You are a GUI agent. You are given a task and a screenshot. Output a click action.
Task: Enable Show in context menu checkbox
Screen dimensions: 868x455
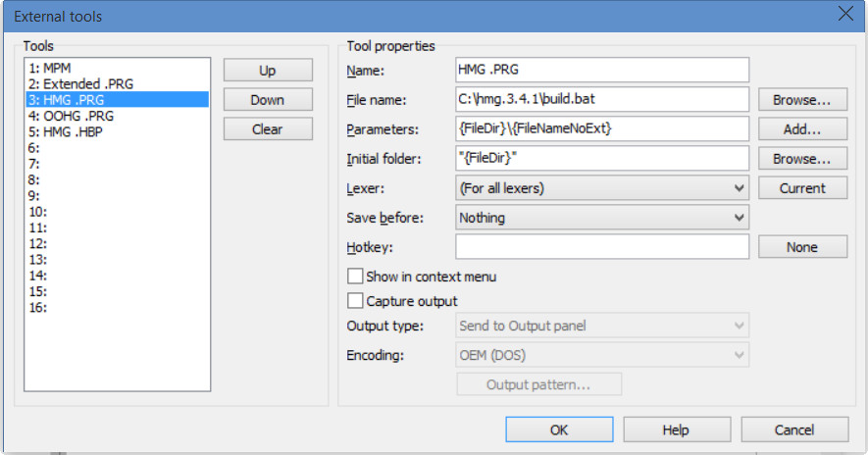356,277
